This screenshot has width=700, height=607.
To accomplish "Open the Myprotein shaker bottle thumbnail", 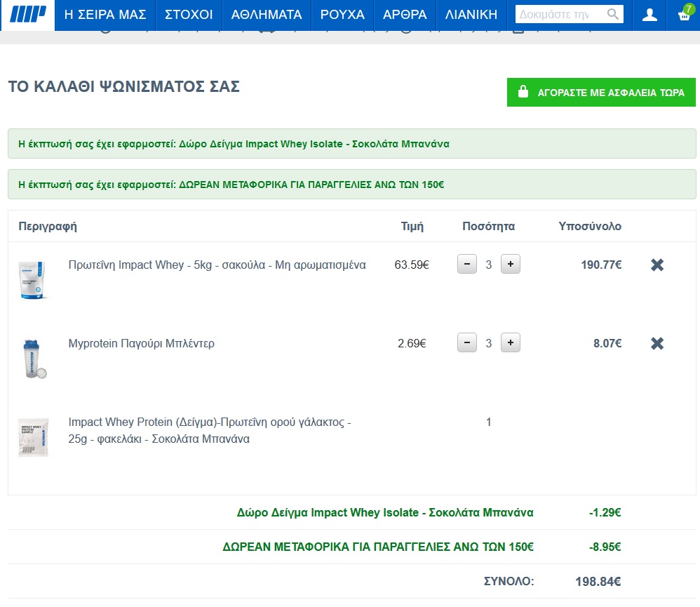I will point(34,359).
